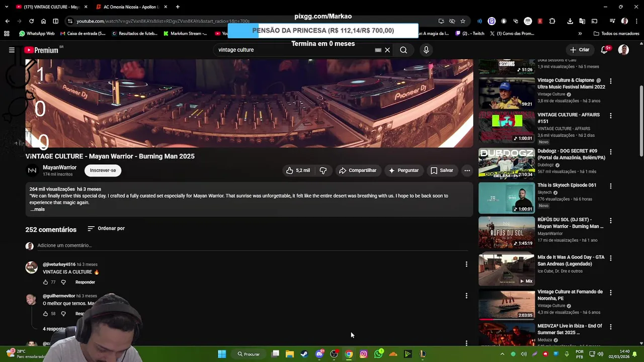Open the Windows Start menu
The height and width of the screenshot is (362, 644).
pyautogui.click(x=222, y=354)
